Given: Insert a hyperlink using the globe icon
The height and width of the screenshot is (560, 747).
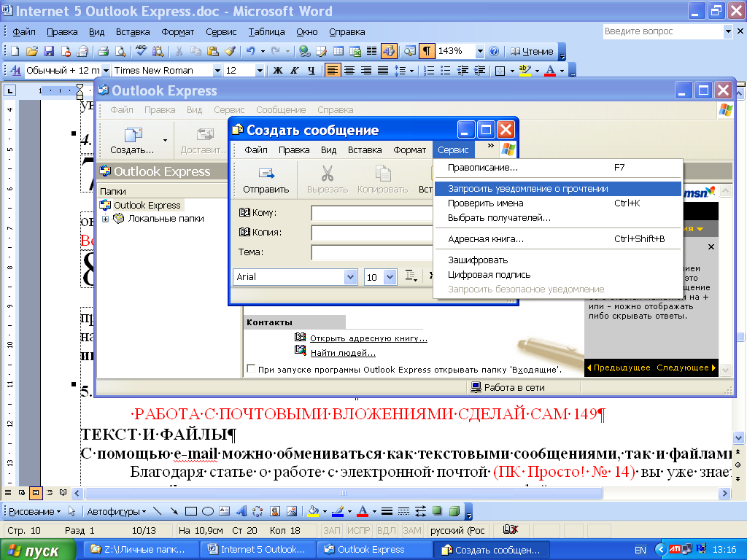Looking at the screenshot, I should (x=304, y=51).
